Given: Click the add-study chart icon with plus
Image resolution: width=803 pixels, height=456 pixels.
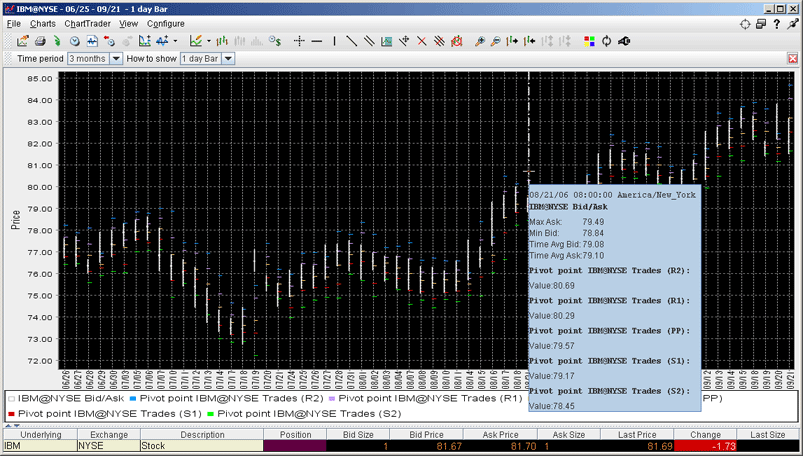Looking at the screenshot, I should pyautogui.click(x=145, y=41).
